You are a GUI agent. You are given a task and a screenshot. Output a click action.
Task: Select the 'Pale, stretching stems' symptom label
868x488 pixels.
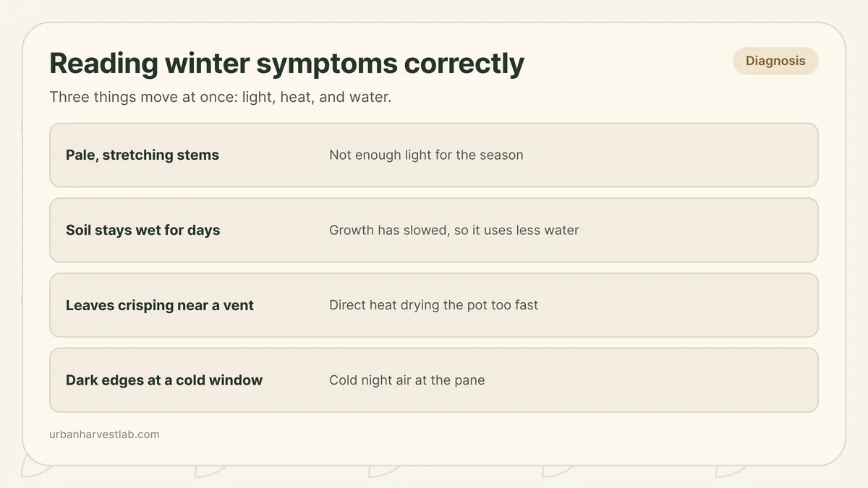click(x=142, y=155)
